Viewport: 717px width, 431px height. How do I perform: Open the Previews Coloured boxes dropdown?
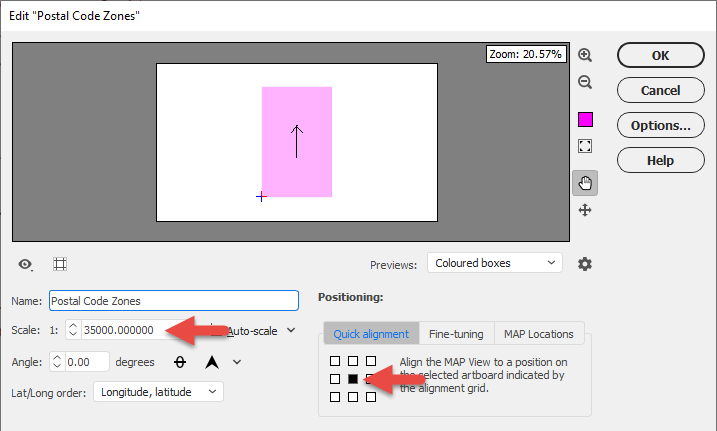[495, 263]
